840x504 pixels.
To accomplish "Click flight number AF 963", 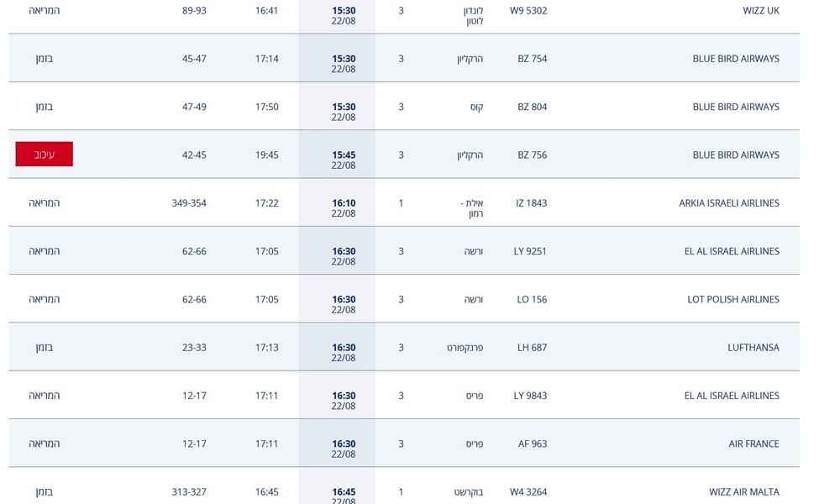I will click(x=532, y=444).
